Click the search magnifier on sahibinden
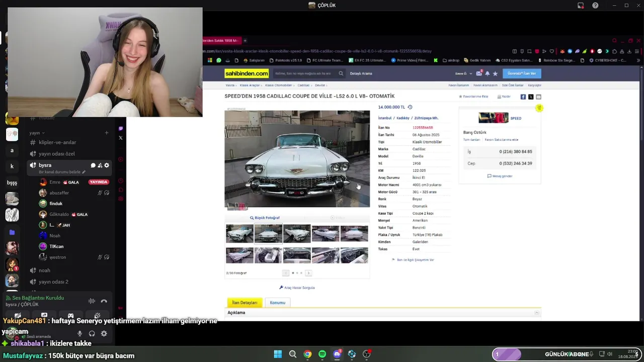Screen dimensions: 644x362 [x=341, y=73]
